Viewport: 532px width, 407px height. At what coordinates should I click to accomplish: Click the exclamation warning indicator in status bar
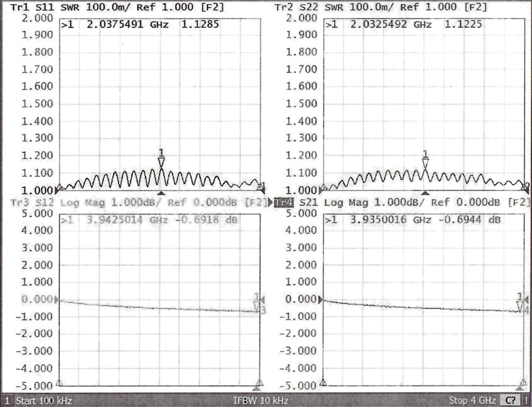pos(526,401)
